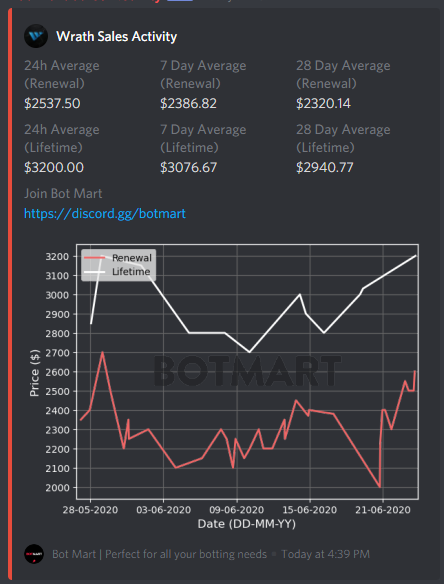Click the Join Bot Mart field label

63,194
